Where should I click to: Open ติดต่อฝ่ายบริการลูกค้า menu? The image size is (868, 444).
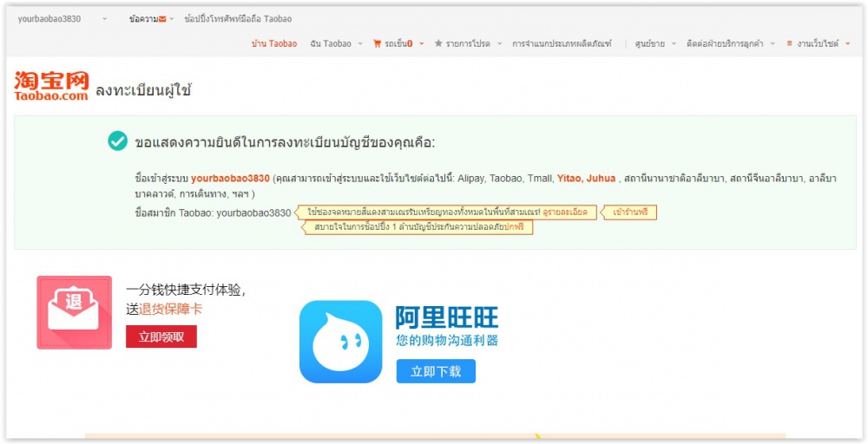(x=726, y=43)
